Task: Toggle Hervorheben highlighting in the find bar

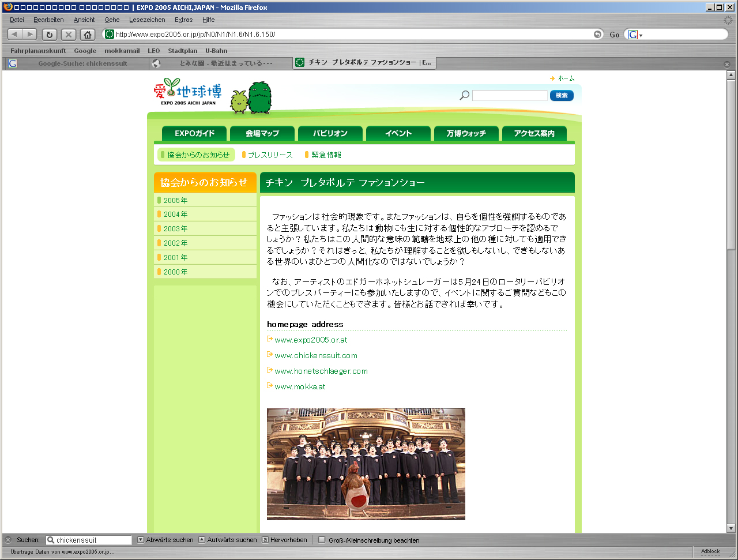Action: (284, 540)
